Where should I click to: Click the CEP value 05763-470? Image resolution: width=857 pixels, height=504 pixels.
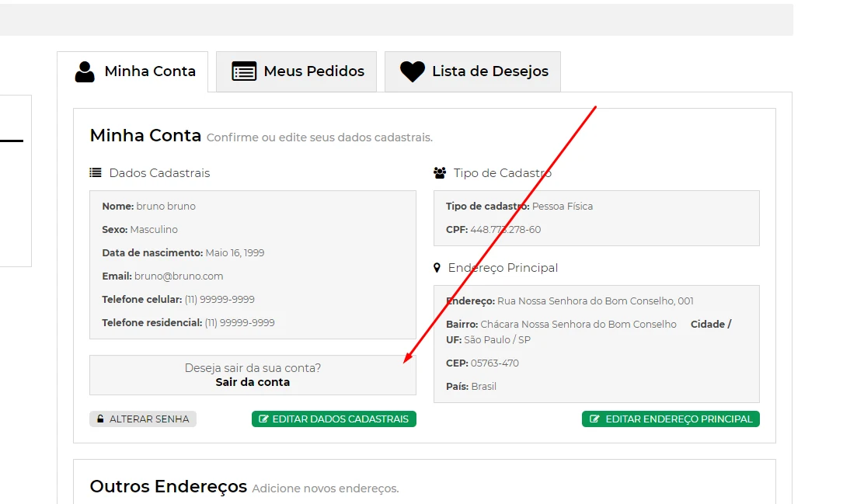[495, 363]
